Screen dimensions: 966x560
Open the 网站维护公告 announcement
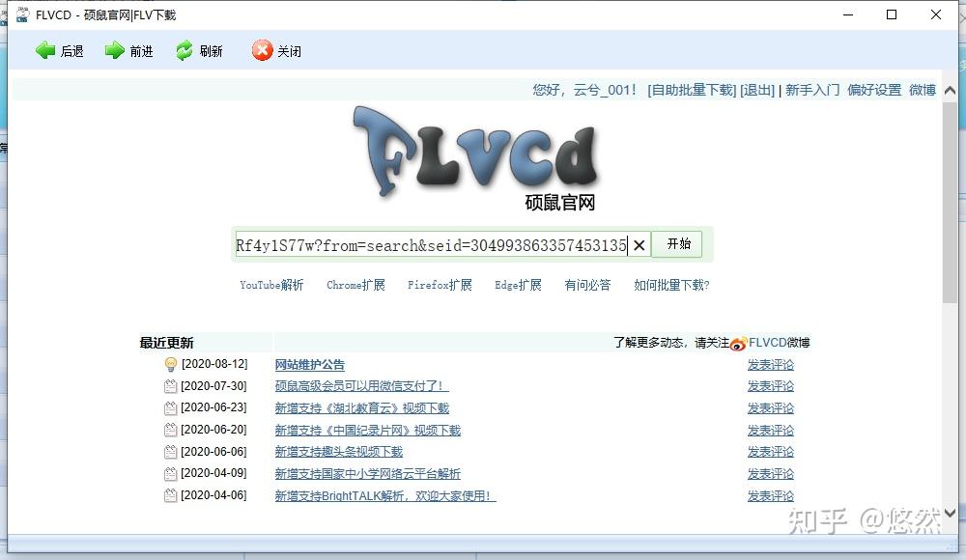(311, 364)
